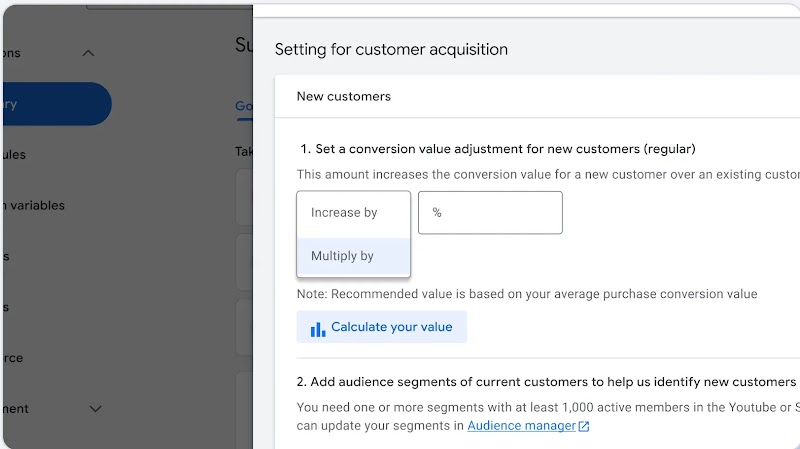Screen dimensions: 800x449
Task: Open the sidebar item ending in 'variables'
Action: 34,206
